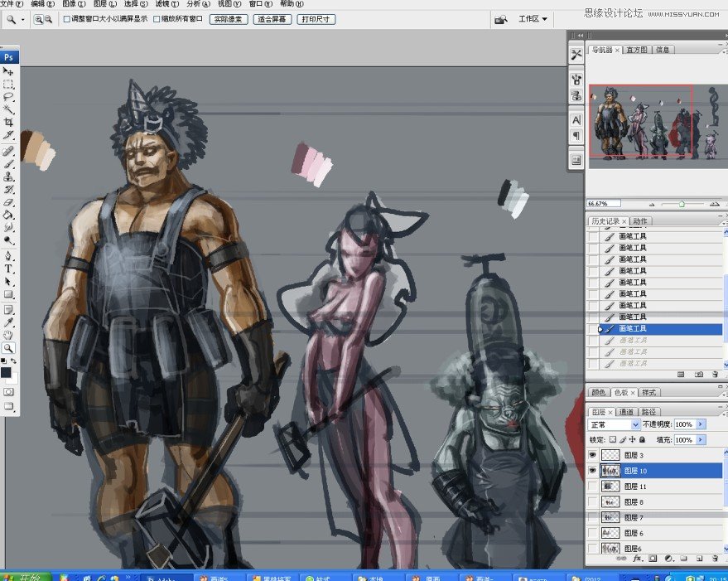
Task: Click the foreground color swatch
Action: 6,372
